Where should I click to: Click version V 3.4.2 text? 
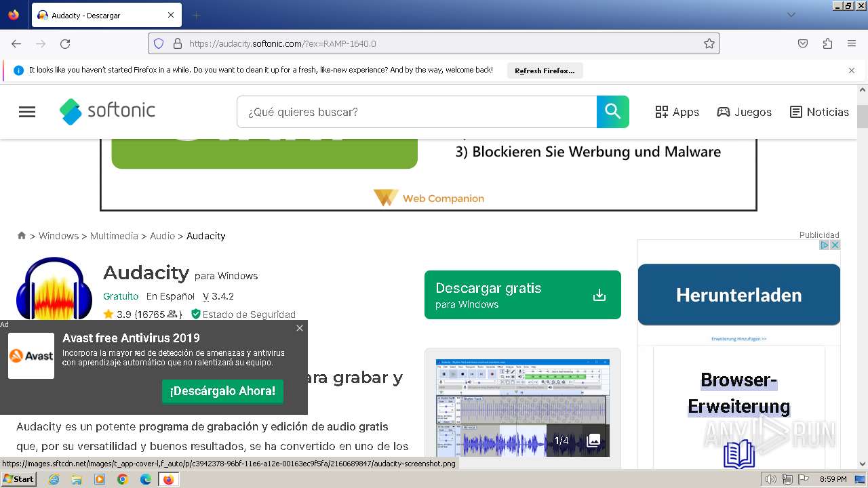click(218, 296)
